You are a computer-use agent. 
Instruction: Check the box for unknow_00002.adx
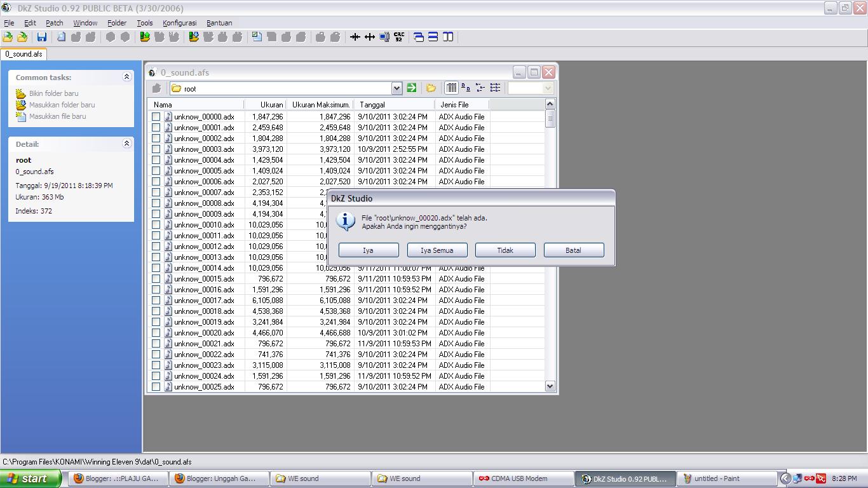156,139
